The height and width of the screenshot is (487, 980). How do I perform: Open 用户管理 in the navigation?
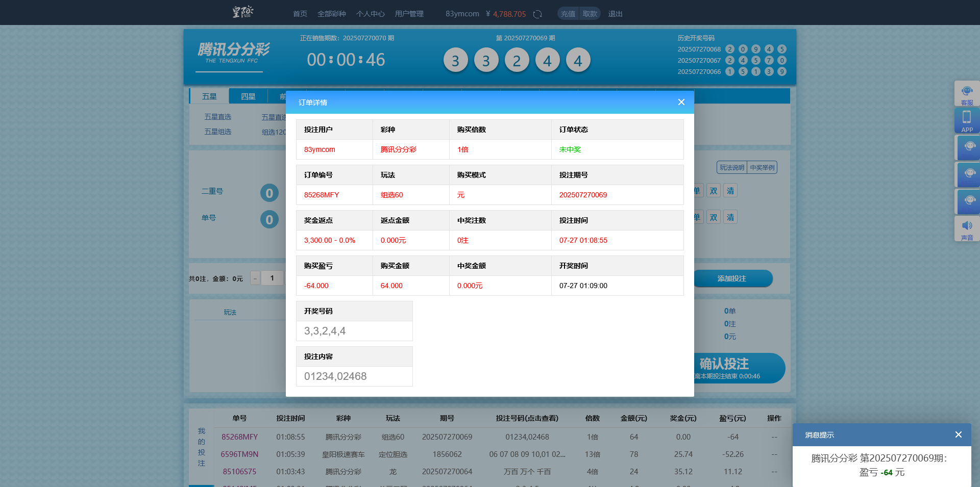[409, 14]
